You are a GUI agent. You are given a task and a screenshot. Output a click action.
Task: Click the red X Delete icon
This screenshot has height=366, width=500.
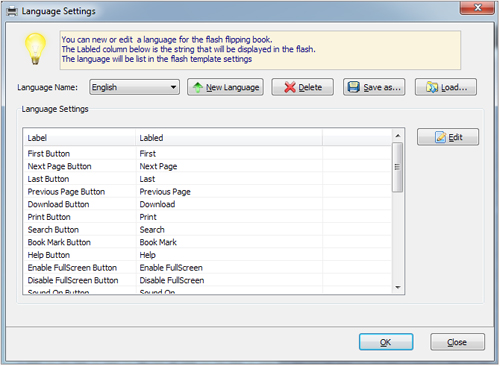click(x=290, y=87)
